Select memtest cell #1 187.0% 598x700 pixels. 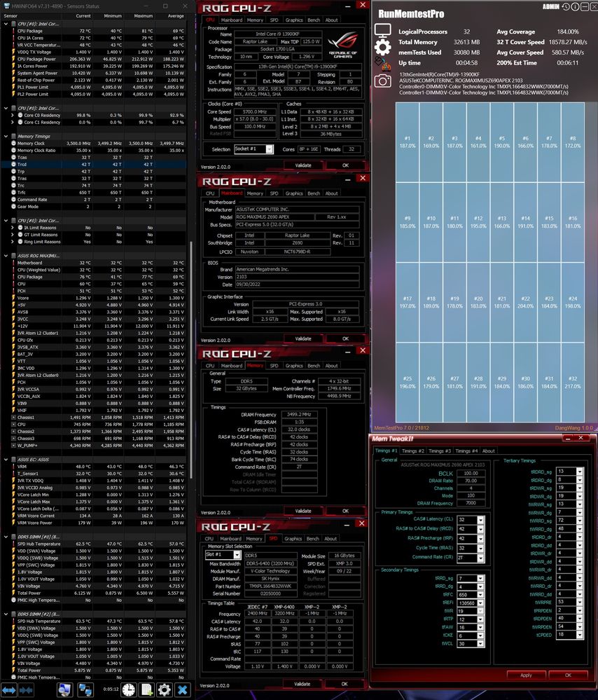[x=407, y=142]
